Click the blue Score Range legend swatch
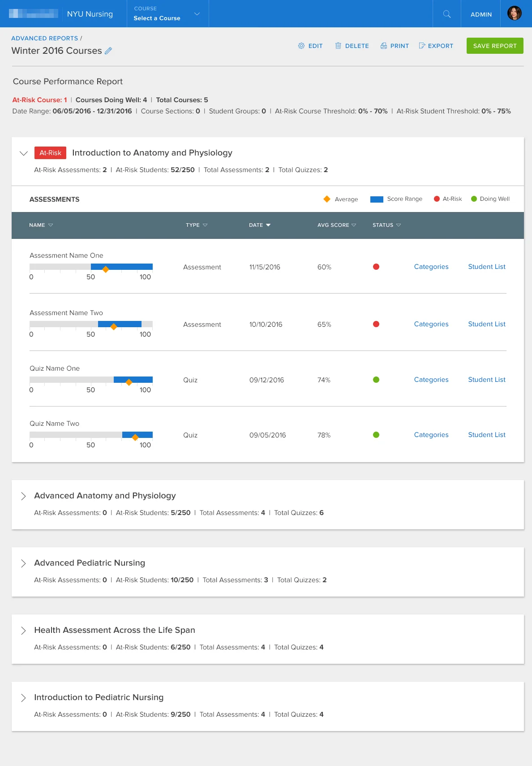Screen dimensions: 532x766 pyautogui.click(x=377, y=199)
